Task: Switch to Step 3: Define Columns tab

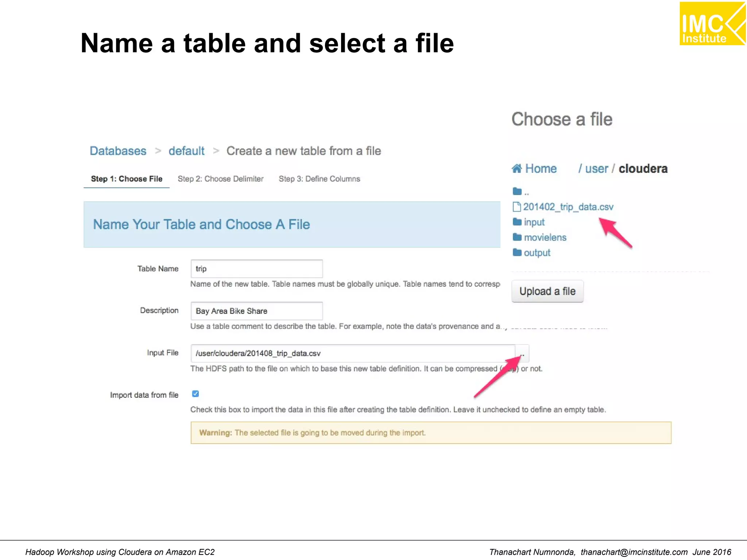Action: [x=320, y=179]
